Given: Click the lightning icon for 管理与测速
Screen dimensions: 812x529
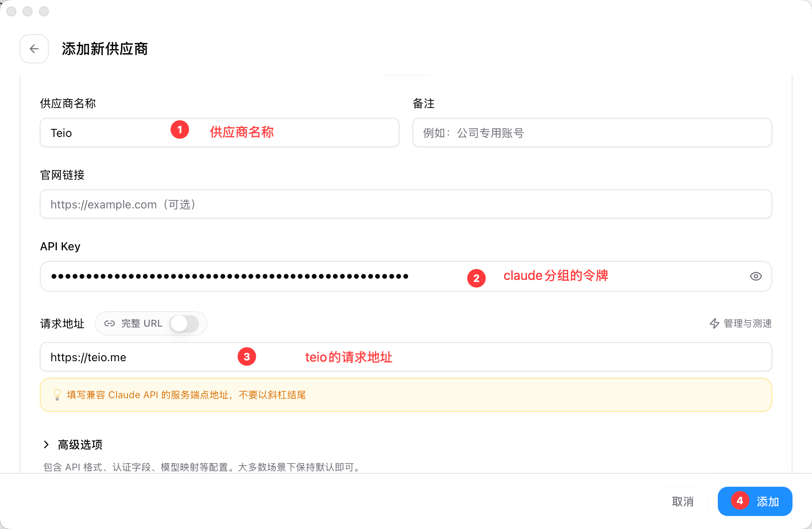Looking at the screenshot, I should point(715,323).
